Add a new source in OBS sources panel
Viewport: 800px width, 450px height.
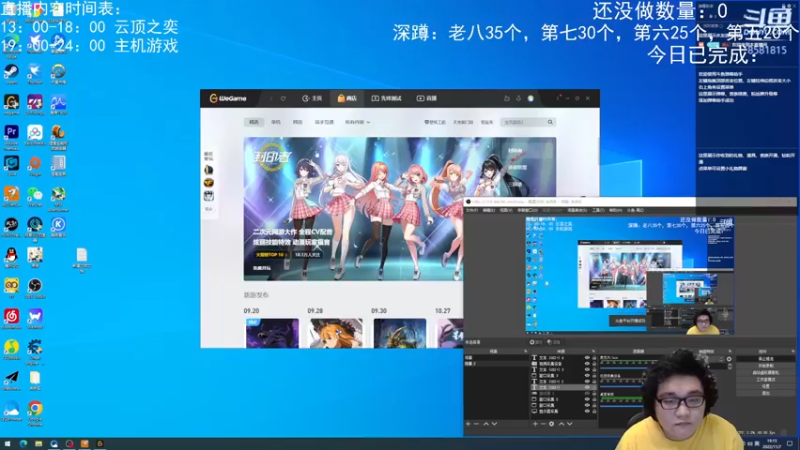point(535,423)
